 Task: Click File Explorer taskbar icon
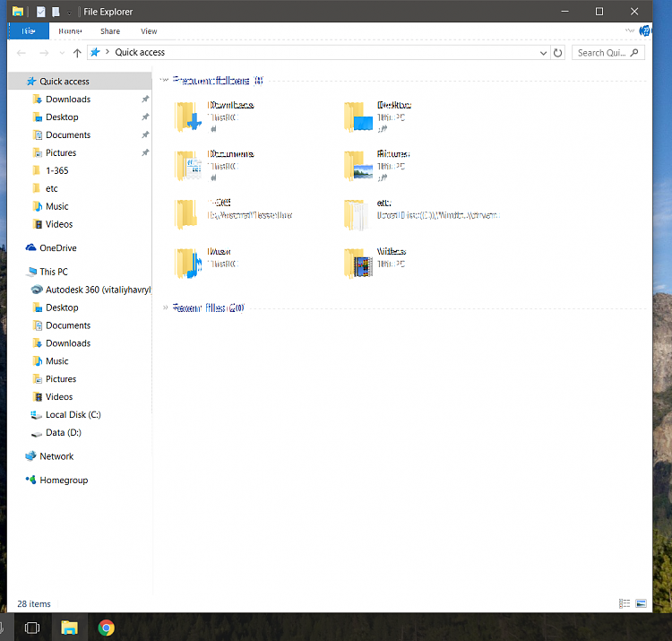69,628
